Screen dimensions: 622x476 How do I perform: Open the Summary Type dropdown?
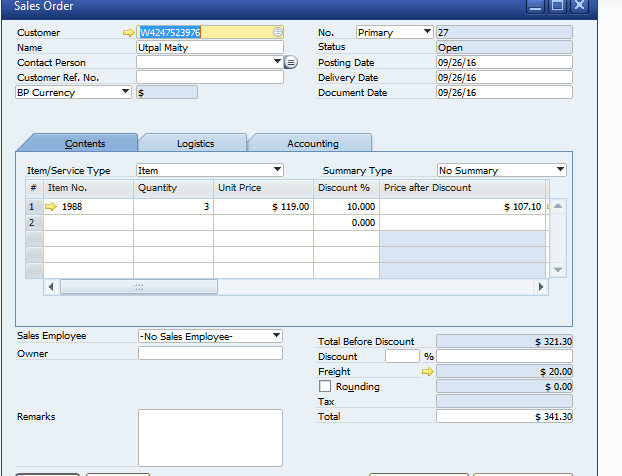click(x=560, y=169)
